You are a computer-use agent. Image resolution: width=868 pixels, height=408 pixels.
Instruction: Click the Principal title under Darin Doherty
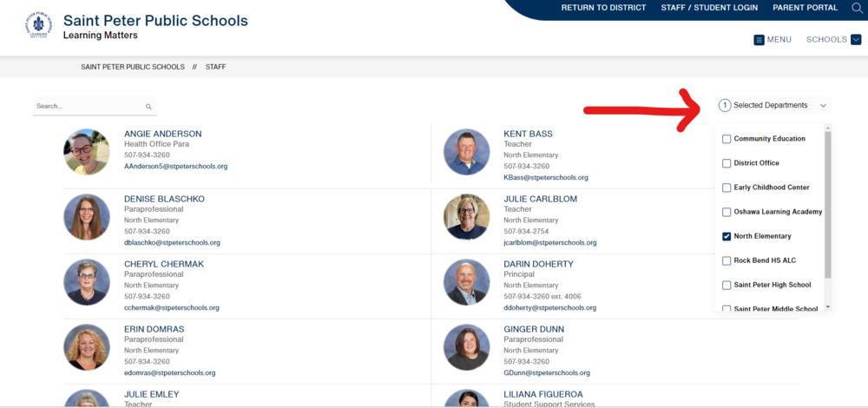pyautogui.click(x=519, y=274)
